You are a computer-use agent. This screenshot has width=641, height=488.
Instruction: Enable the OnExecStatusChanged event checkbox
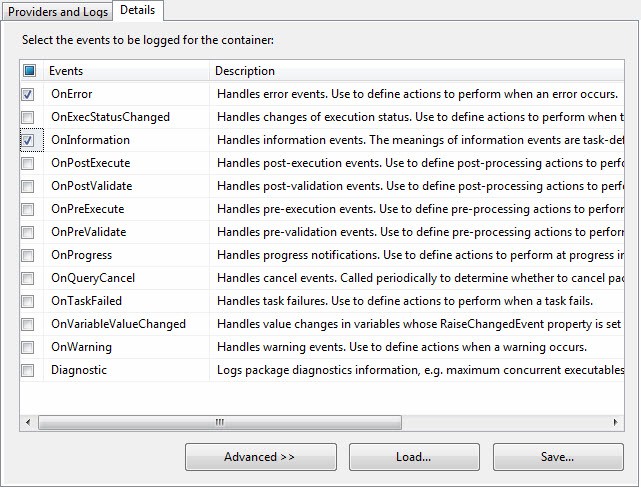pos(28,117)
